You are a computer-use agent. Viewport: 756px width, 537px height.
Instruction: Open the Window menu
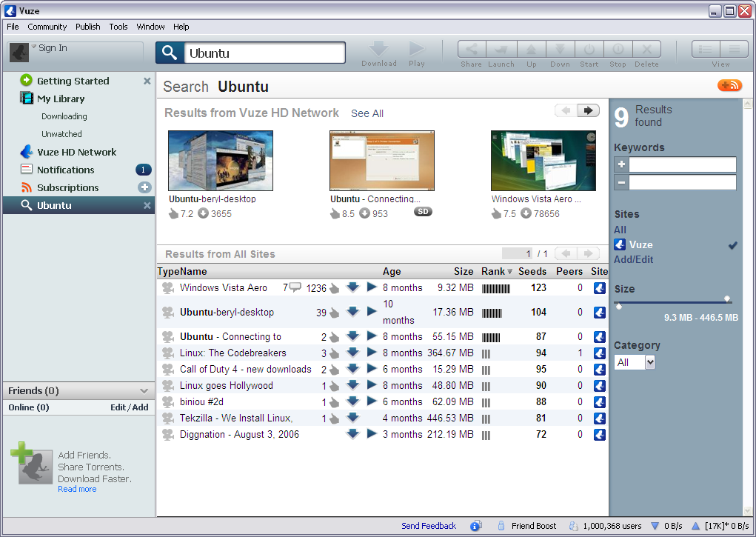[x=150, y=27]
